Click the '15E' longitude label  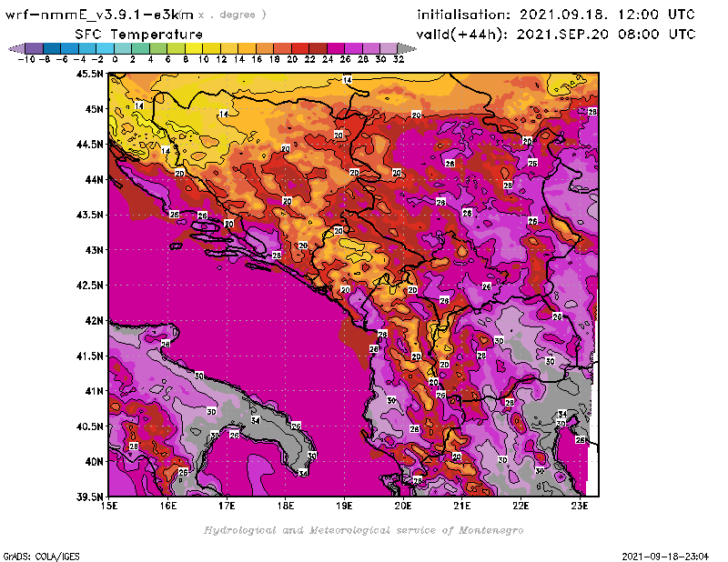pos(109,506)
